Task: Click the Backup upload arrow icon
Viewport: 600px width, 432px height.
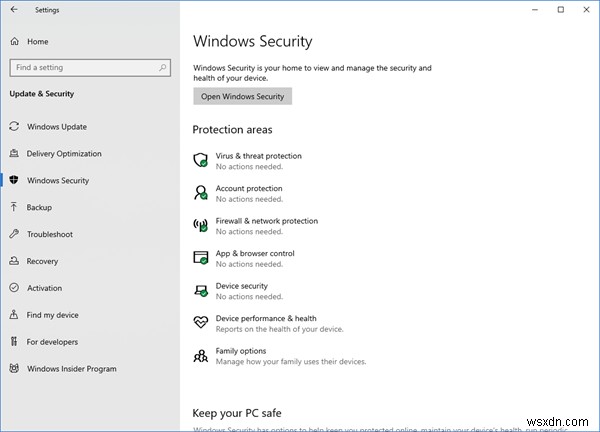Action: [14, 207]
